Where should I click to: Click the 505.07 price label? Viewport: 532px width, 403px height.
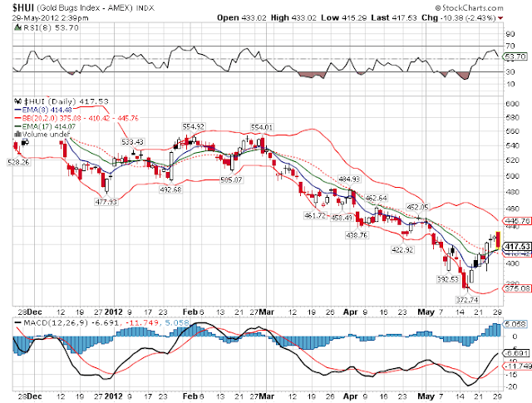click(231, 179)
